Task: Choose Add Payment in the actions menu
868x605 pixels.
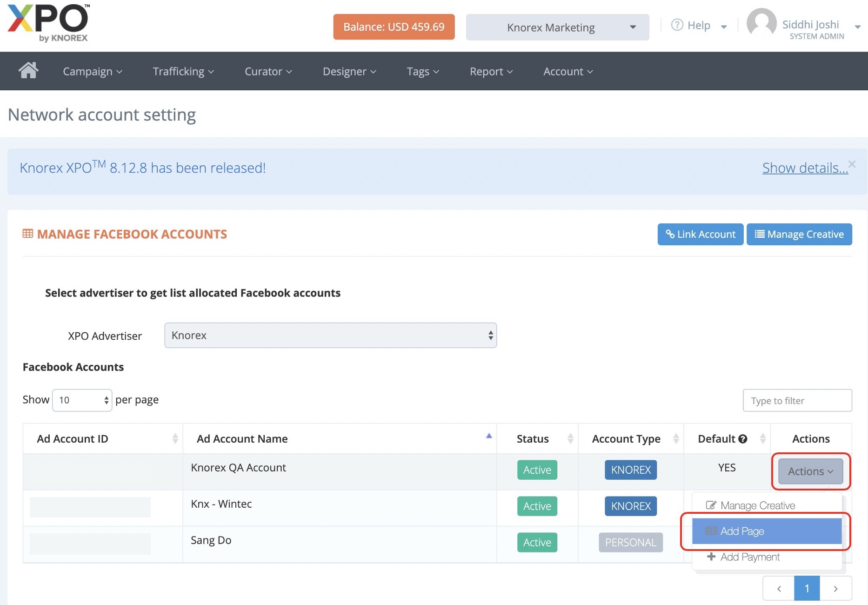Action: [749, 557]
